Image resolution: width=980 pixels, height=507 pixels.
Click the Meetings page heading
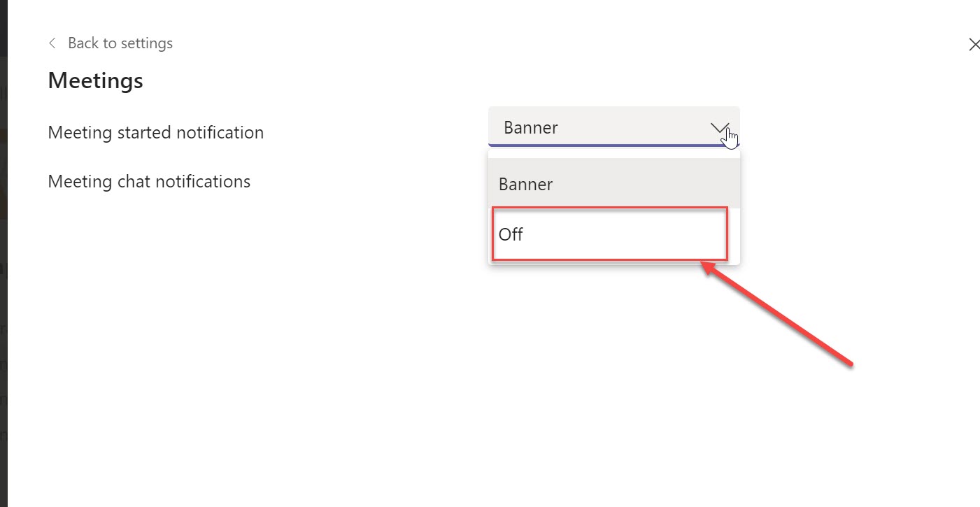[95, 80]
